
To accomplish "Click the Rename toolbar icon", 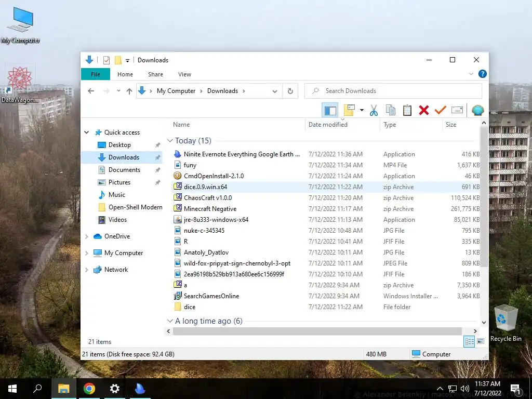I will tap(457, 110).
